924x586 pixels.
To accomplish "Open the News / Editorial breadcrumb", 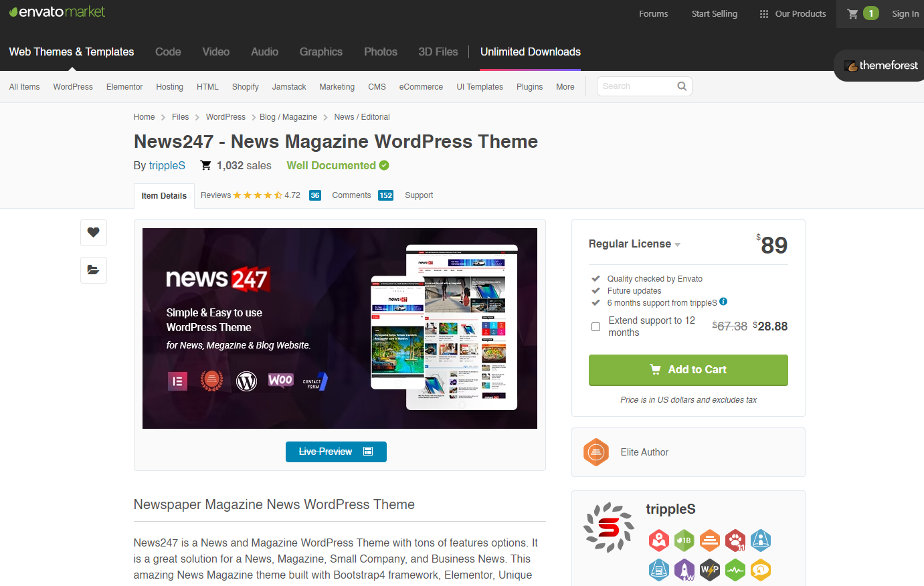I will tap(362, 117).
